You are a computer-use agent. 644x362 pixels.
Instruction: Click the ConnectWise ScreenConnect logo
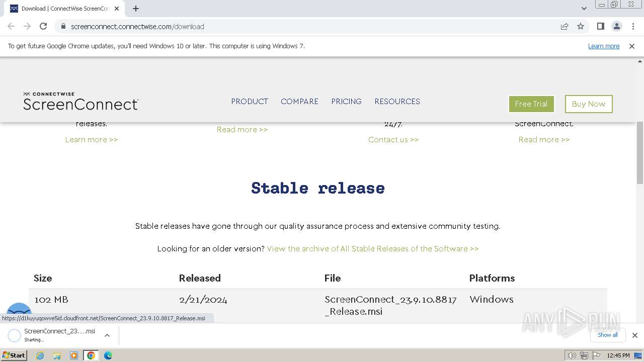coord(80,101)
